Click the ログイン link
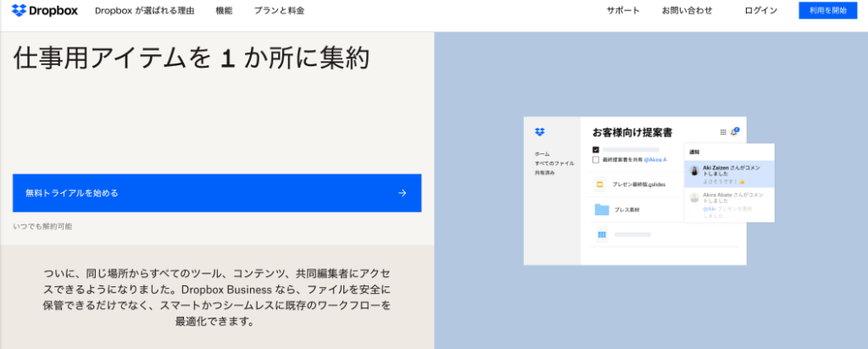868x349 pixels. [x=760, y=10]
